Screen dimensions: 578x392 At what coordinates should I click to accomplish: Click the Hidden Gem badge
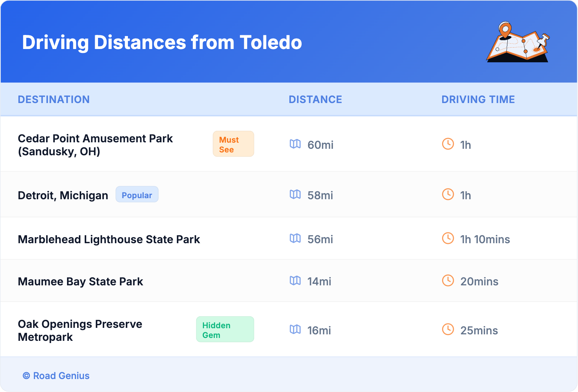coord(225,330)
